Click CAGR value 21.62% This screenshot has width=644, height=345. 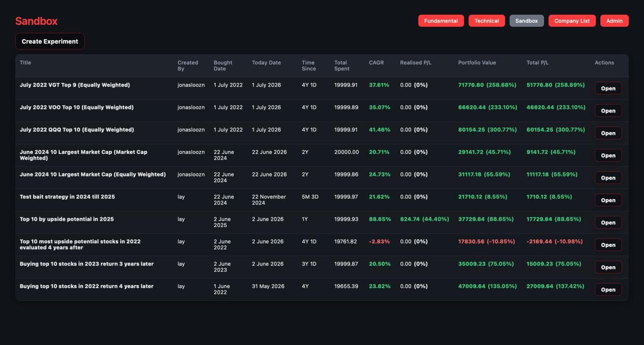[379, 197]
